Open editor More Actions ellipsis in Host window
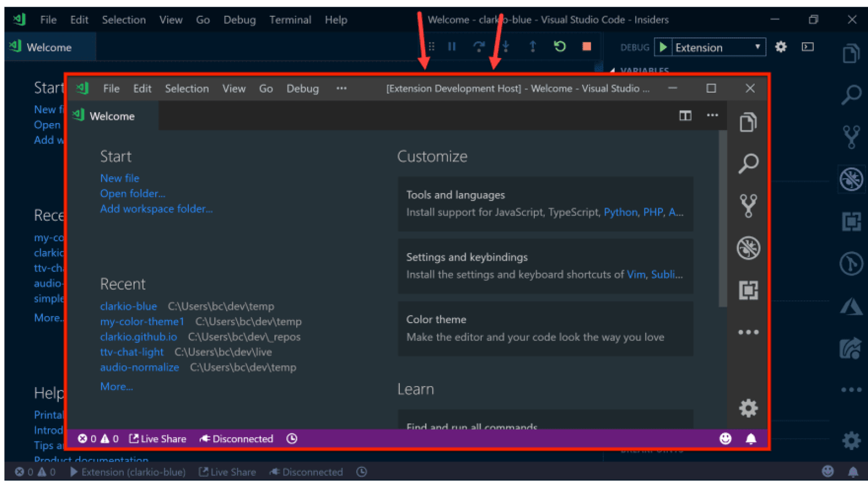868x488 pixels. [712, 115]
